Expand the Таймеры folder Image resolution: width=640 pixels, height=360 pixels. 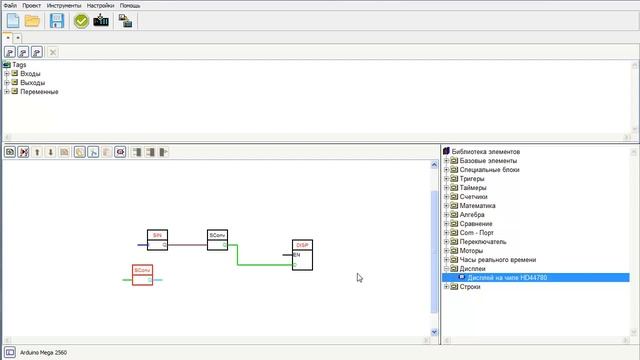(446, 187)
